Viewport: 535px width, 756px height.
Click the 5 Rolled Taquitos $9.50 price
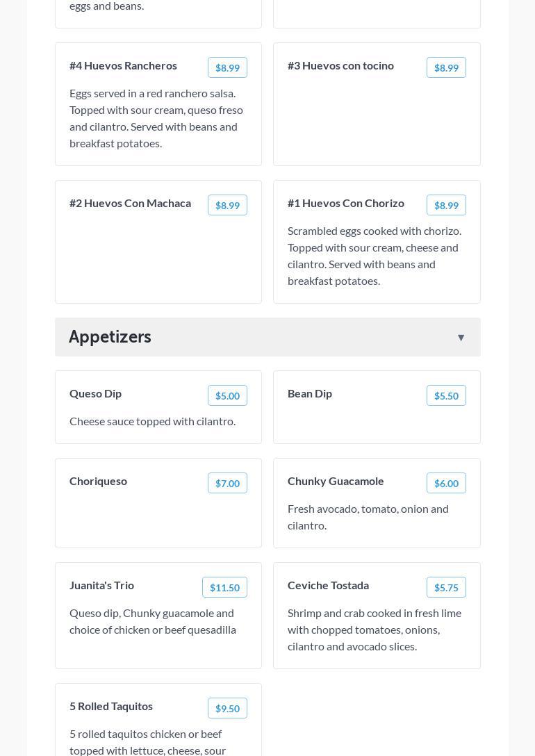tap(227, 708)
